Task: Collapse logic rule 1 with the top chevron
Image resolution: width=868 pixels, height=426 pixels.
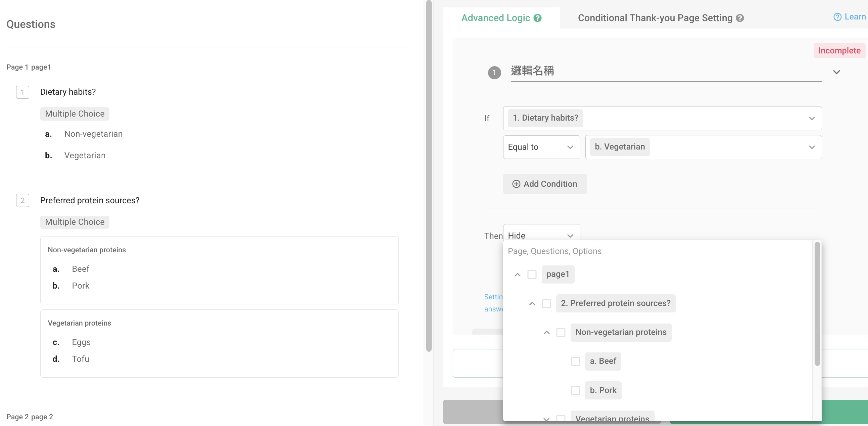Action: click(837, 72)
